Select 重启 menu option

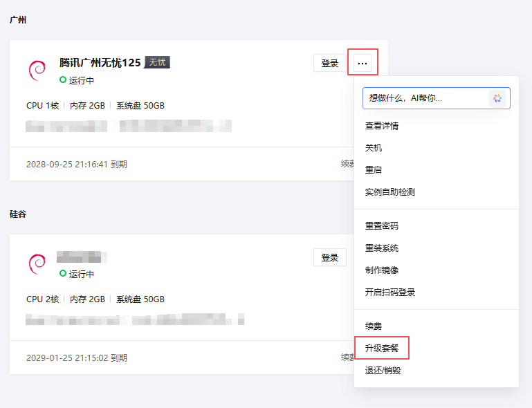pos(374,170)
